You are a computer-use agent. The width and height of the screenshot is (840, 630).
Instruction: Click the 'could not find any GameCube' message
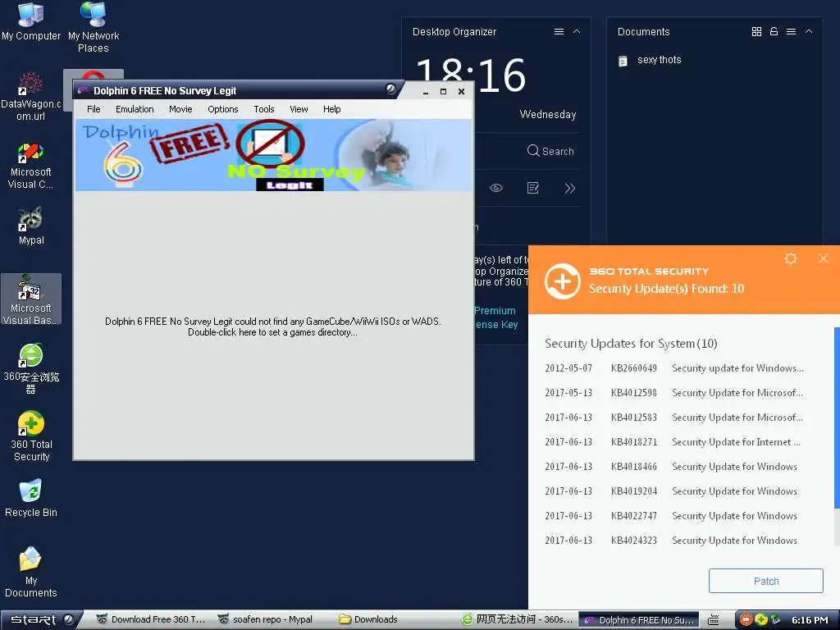272,326
